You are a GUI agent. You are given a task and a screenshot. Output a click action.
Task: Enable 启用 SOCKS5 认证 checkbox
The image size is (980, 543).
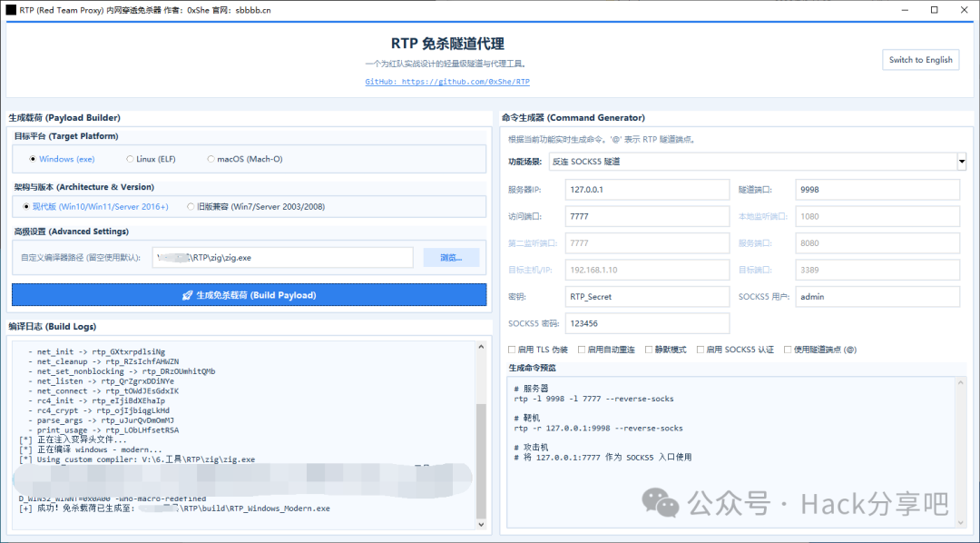pyautogui.click(x=700, y=350)
